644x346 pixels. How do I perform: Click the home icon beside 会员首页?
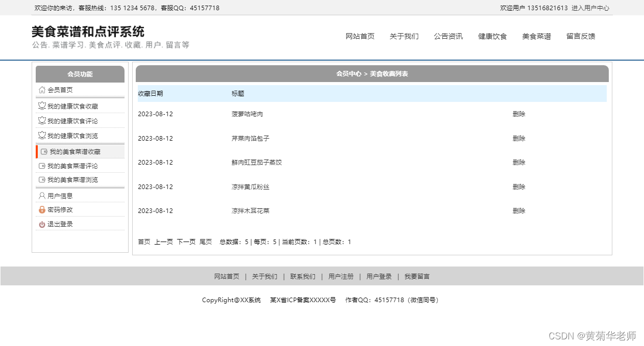[x=42, y=91]
